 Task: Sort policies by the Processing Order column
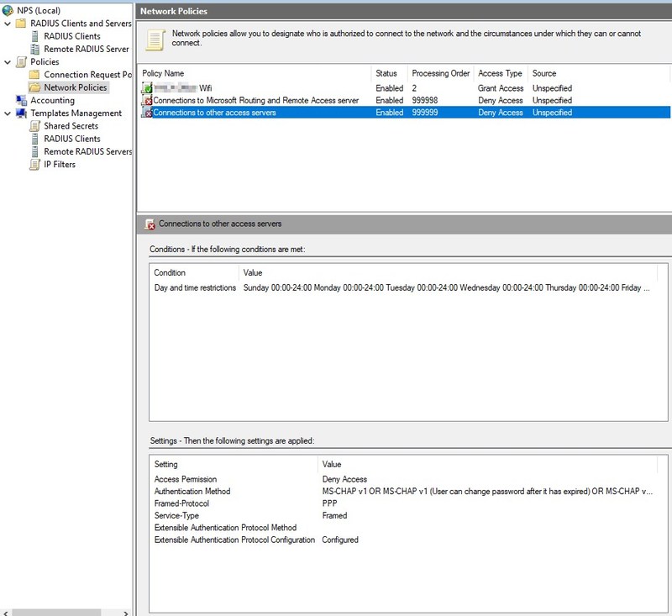click(x=439, y=73)
